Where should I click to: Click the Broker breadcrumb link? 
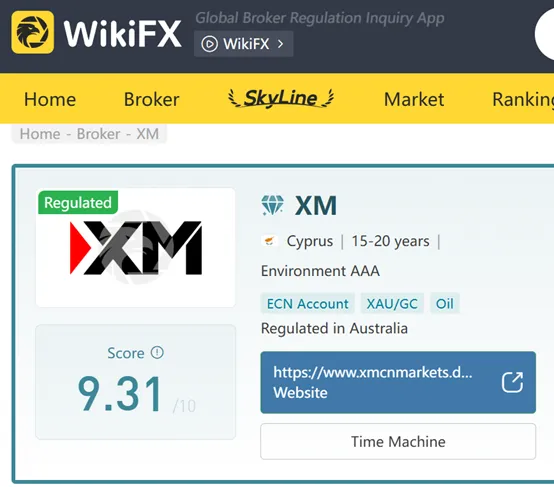pos(99,134)
